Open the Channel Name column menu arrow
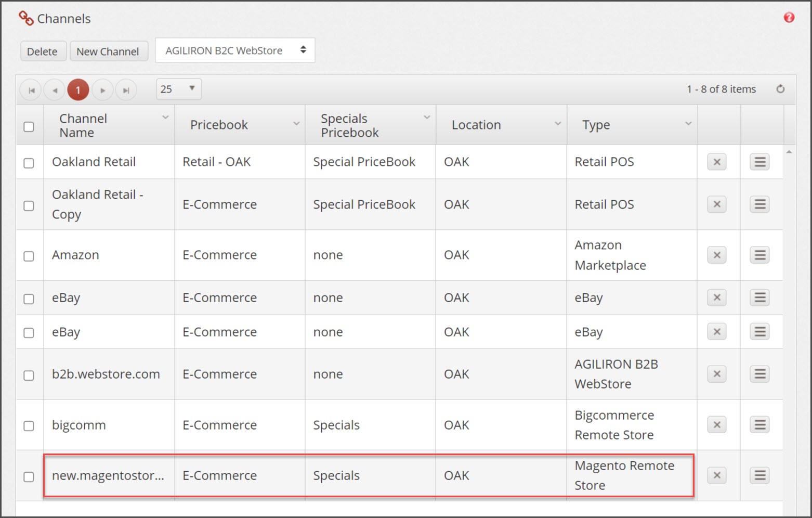 (x=165, y=118)
